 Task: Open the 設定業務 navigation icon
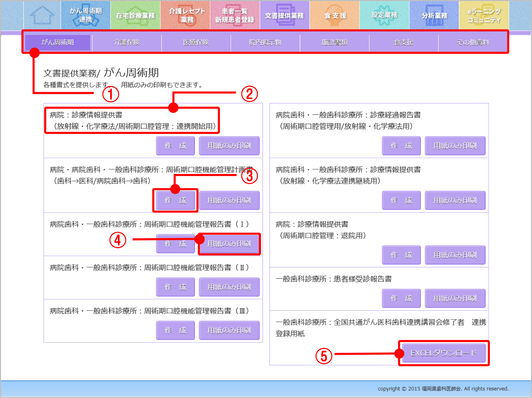pos(384,15)
